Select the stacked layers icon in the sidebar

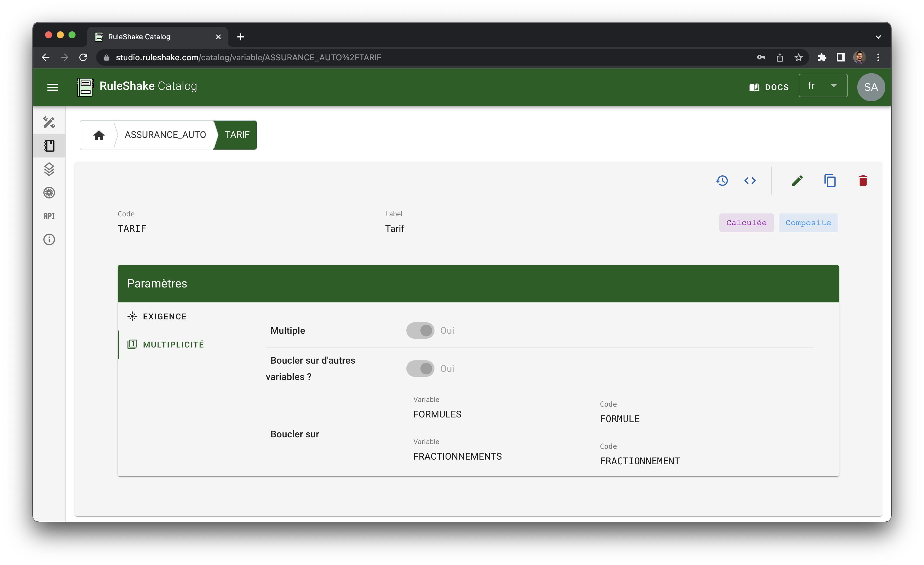coord(49,169)
